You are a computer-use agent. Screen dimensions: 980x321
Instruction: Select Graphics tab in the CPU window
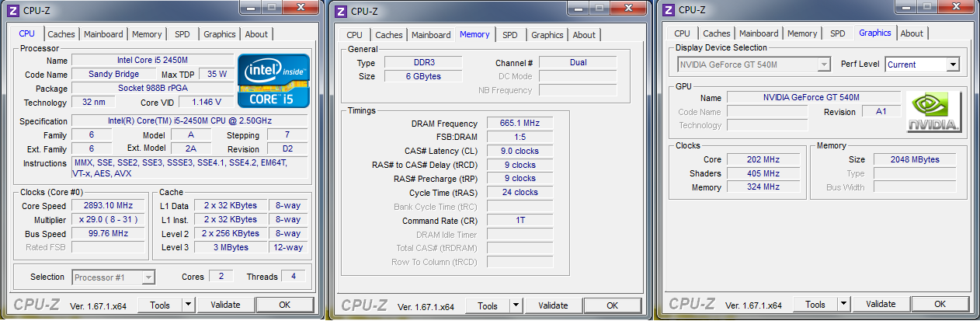point(220,34)
